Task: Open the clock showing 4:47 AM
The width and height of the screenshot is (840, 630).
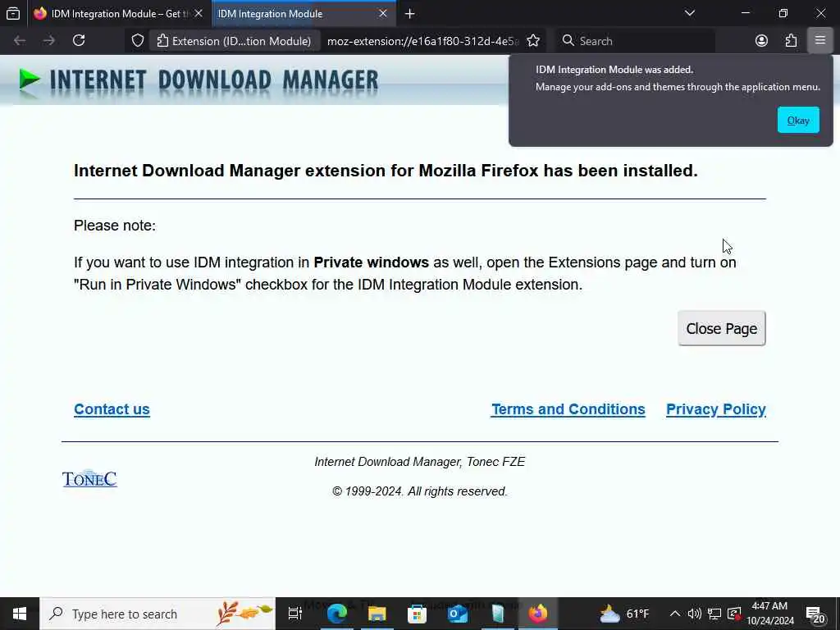Action: tap(769, 614)
